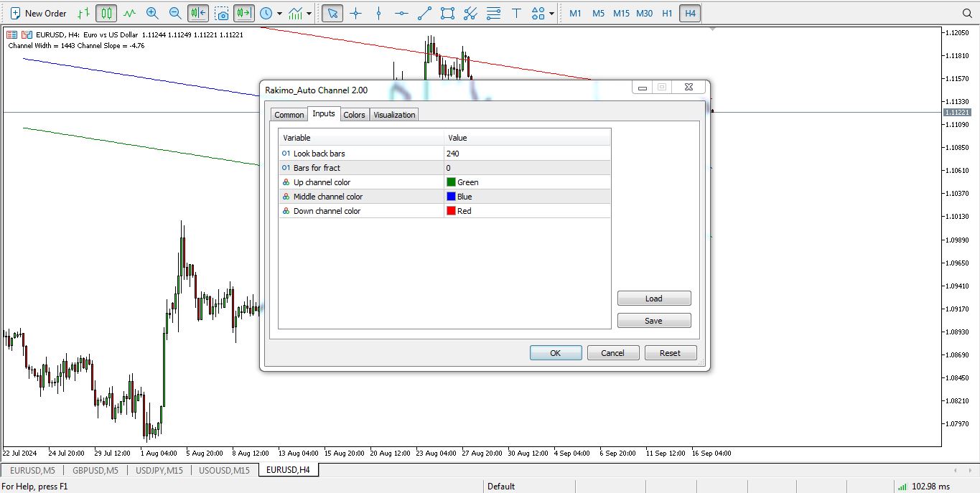The image size is (980, 493).
Task: Select the text label tool
Action: [516, 13]
